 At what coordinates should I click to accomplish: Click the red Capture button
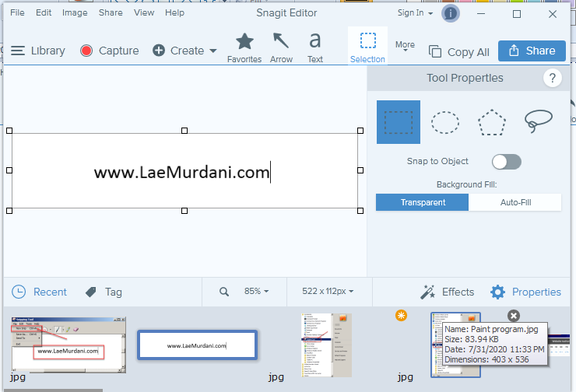(x=109, y=51)
